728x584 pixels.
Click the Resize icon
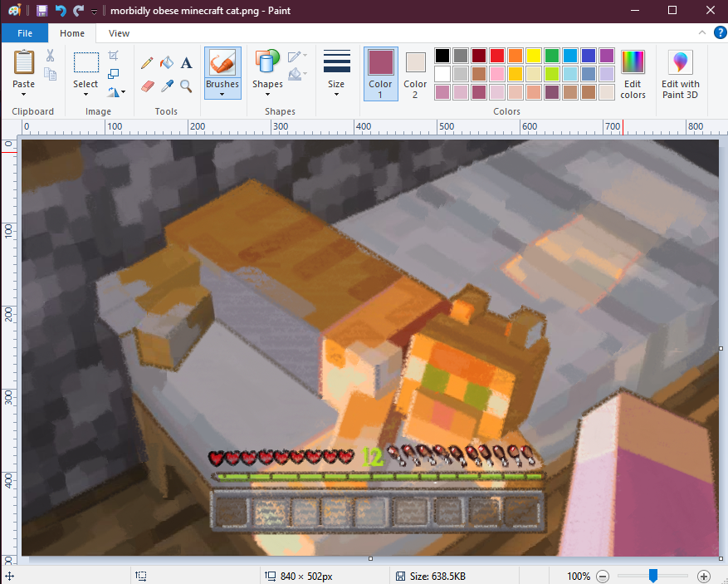[x=113, y=74]
